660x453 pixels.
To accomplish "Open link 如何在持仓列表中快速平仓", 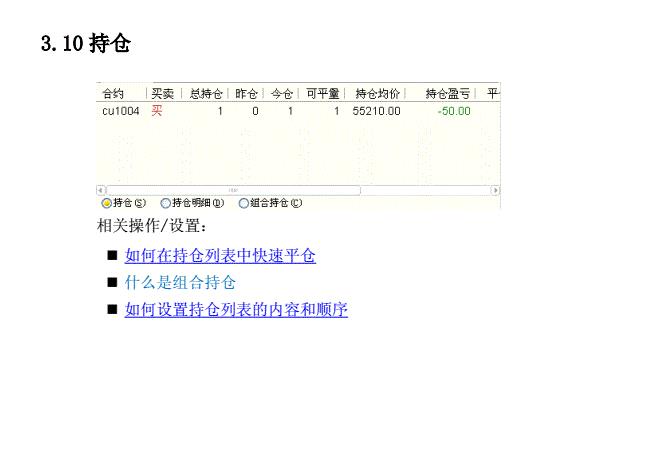I will (x=220, y=256).
